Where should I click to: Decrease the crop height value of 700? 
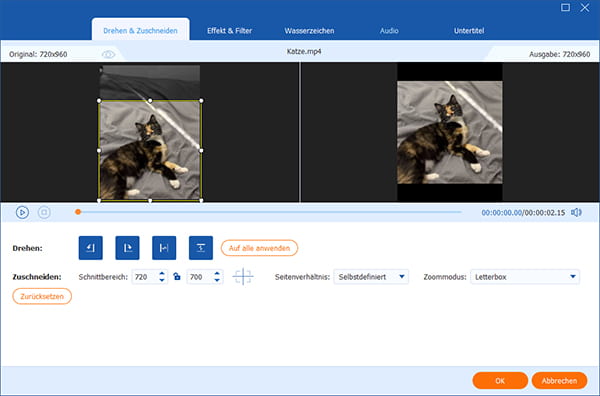(217, 280)
